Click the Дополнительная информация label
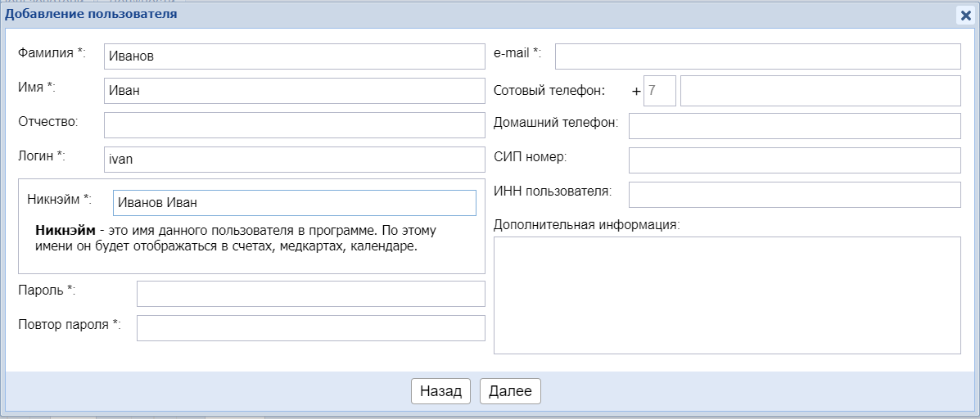980x419 pixels. coord(587,225)
